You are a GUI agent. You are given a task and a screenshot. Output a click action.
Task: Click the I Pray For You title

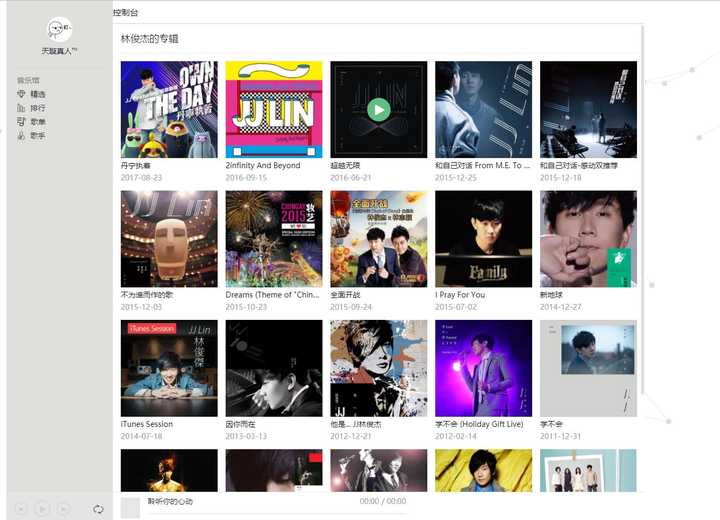[460, 295]
